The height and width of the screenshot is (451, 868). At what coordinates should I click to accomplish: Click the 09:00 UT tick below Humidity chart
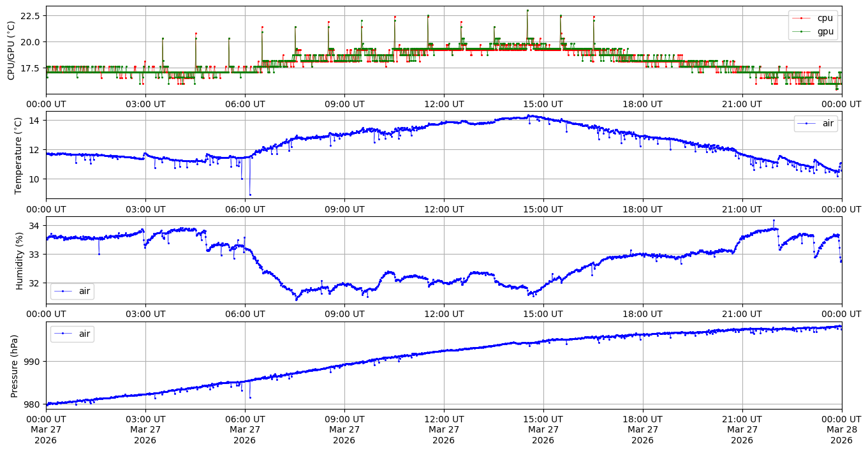tap(344, 314)
